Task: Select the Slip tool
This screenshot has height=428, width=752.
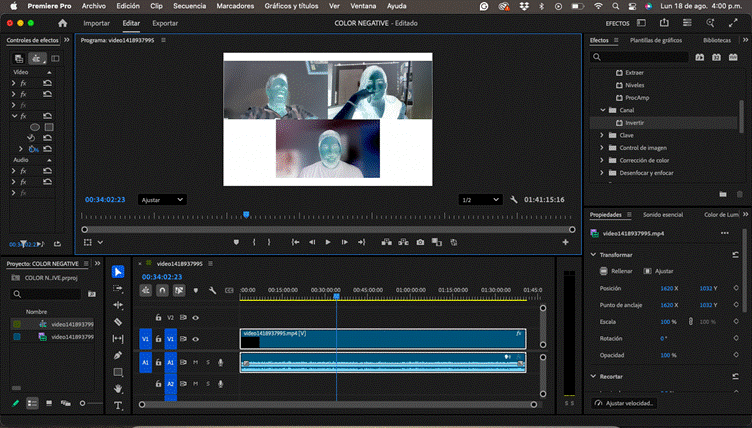Action: pos(118,339)
